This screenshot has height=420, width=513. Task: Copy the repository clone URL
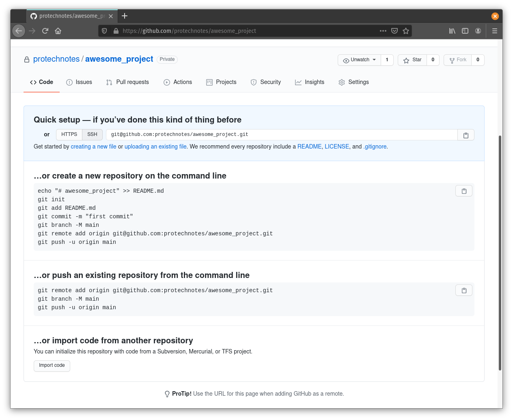tap(466, 135)
